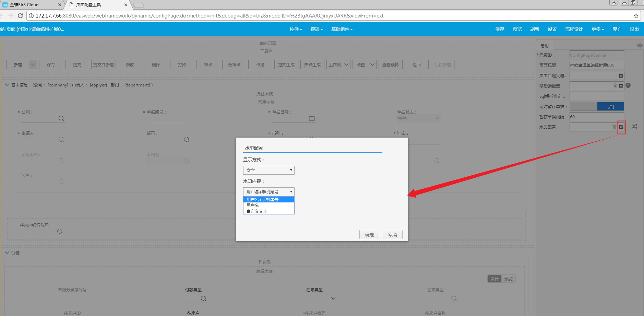Open gear settings for 移动端配置

pos(621,86)
